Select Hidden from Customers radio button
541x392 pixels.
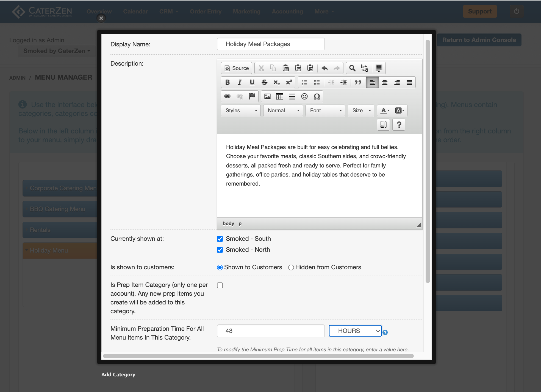point(291,267)
